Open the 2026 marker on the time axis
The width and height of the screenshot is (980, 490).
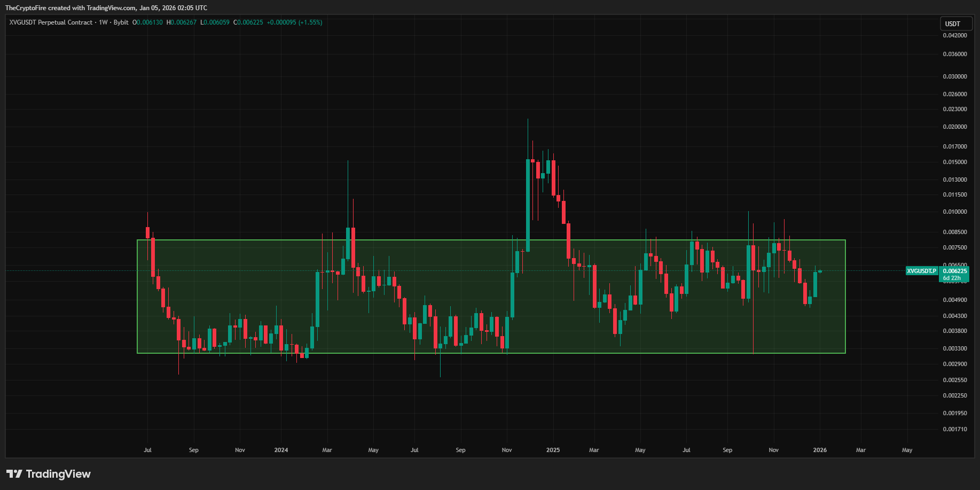[x=820, y=450]
